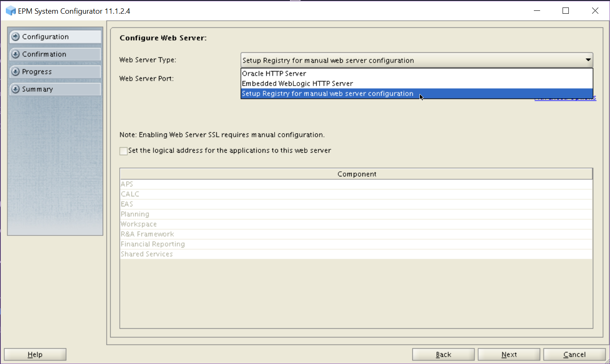Select the R&A Framework component row
Viewport: 610px width, 364px height.
pos(357,234)
